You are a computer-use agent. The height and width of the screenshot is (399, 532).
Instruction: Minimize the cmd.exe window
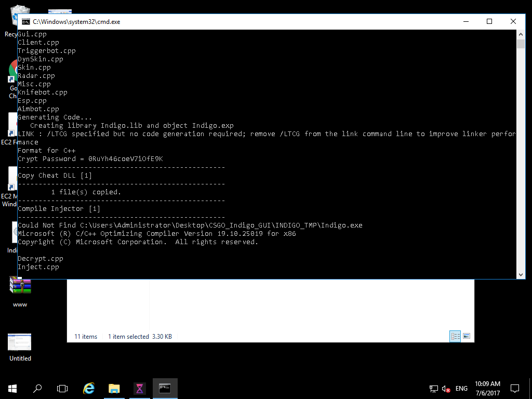pos(466,22)
